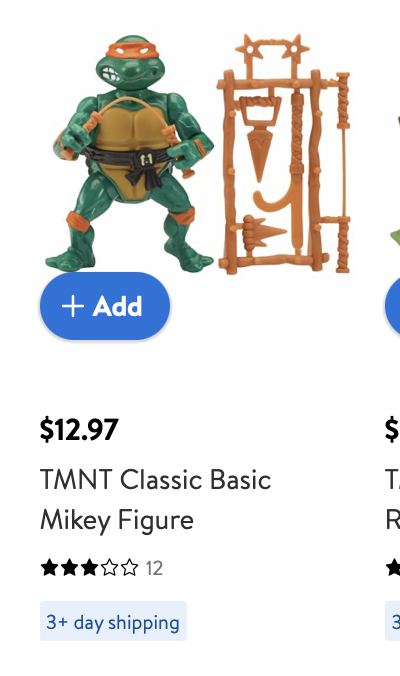400x676 pixels.
Task: Click the "Mikey Figure" title line
Action: [x=117, y=520]
